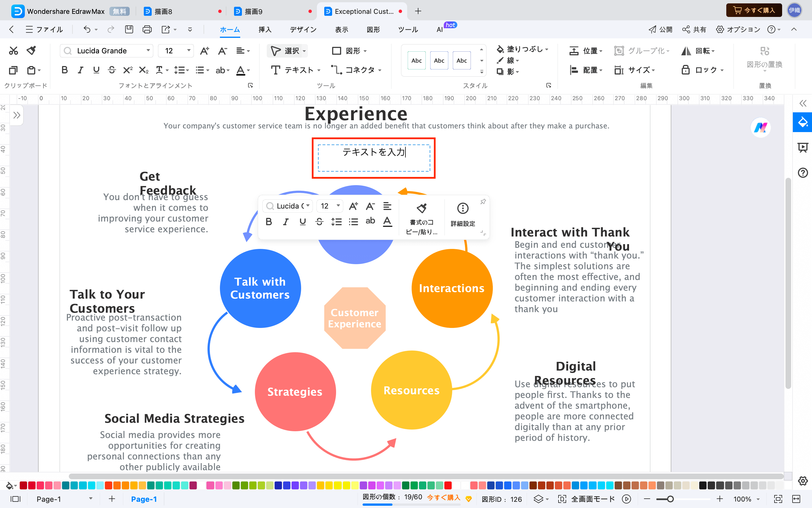This screenshot has width=812, height=508.
Task: Open the AI assistant floating icon
Action: (x=760, y=127)
